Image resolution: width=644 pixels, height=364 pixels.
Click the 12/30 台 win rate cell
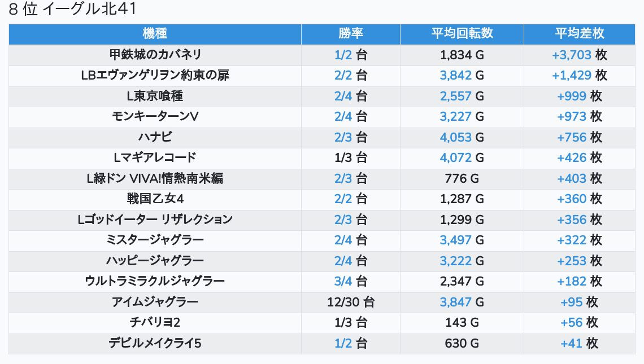pos(350,302)
